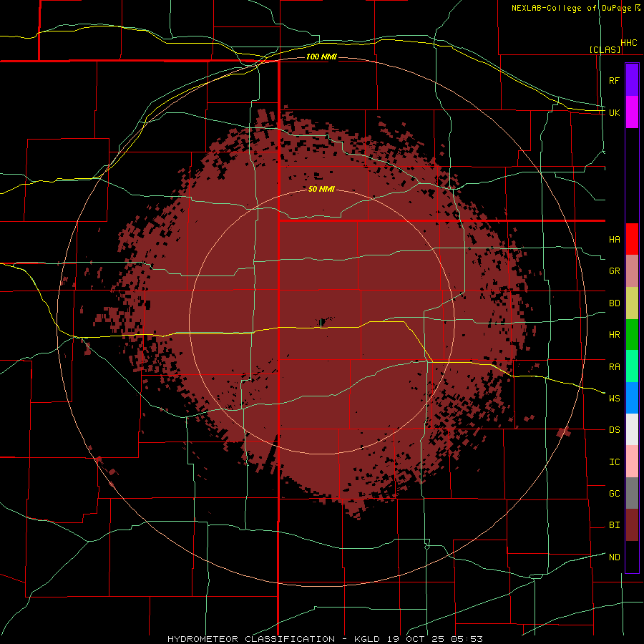Click the radar site marker at the rings' center

(321, 323)
